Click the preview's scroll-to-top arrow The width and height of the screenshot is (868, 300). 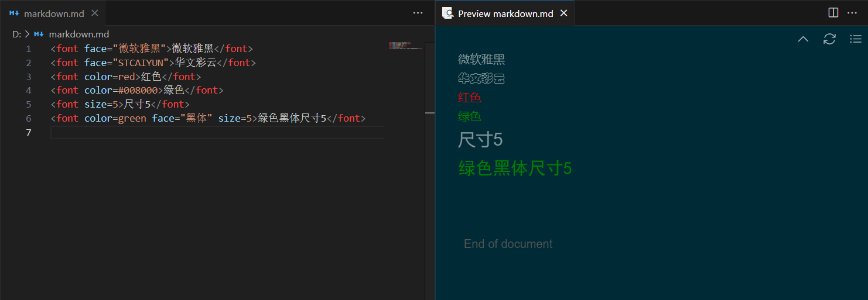pyautogui.click(x=803, y=39)
